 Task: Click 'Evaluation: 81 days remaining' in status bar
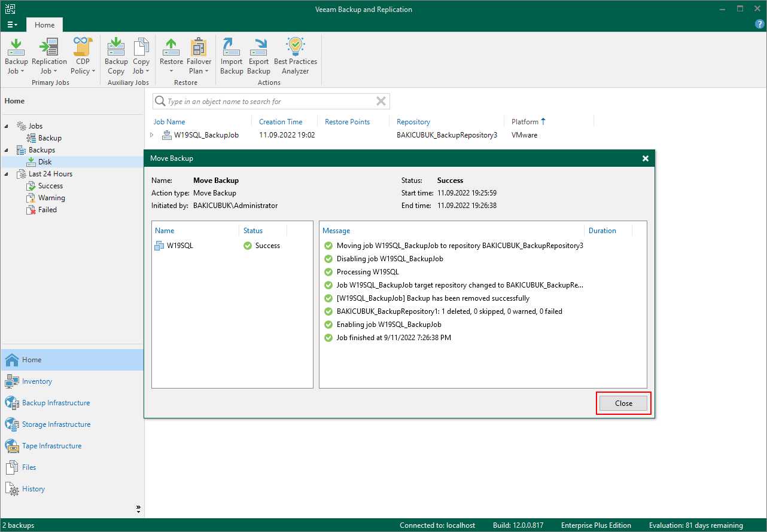pos(696,525)
